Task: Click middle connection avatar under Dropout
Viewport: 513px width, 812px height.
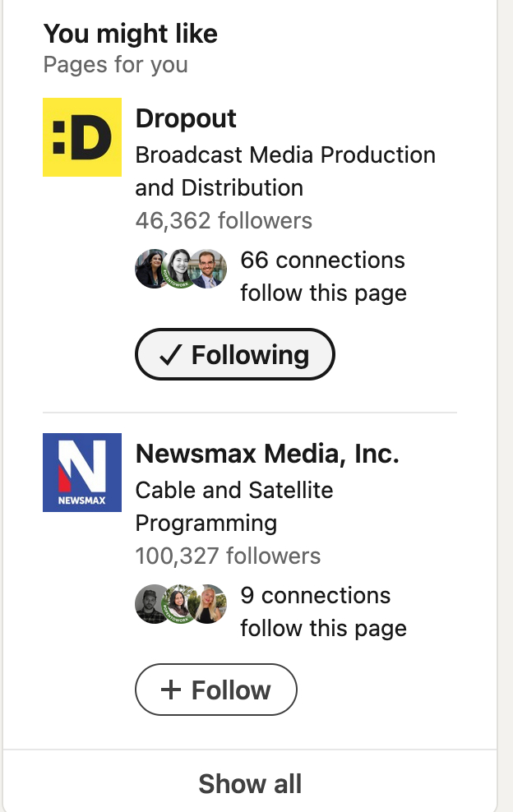Action: 180,269
